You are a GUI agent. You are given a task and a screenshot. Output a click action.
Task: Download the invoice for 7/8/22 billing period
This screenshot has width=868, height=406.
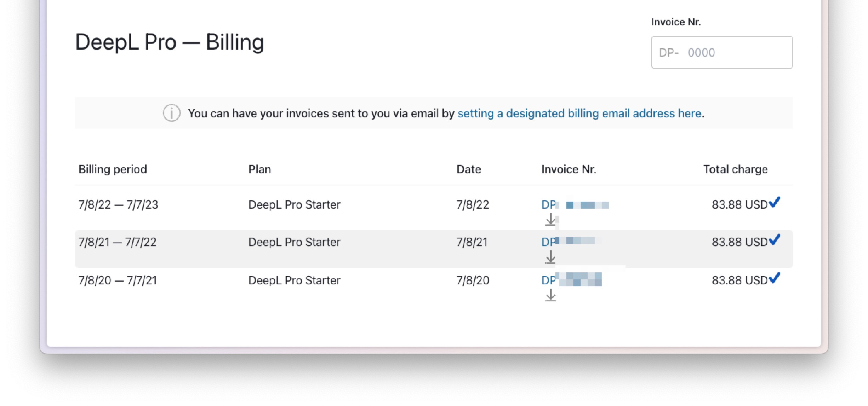tap(550, 220)
